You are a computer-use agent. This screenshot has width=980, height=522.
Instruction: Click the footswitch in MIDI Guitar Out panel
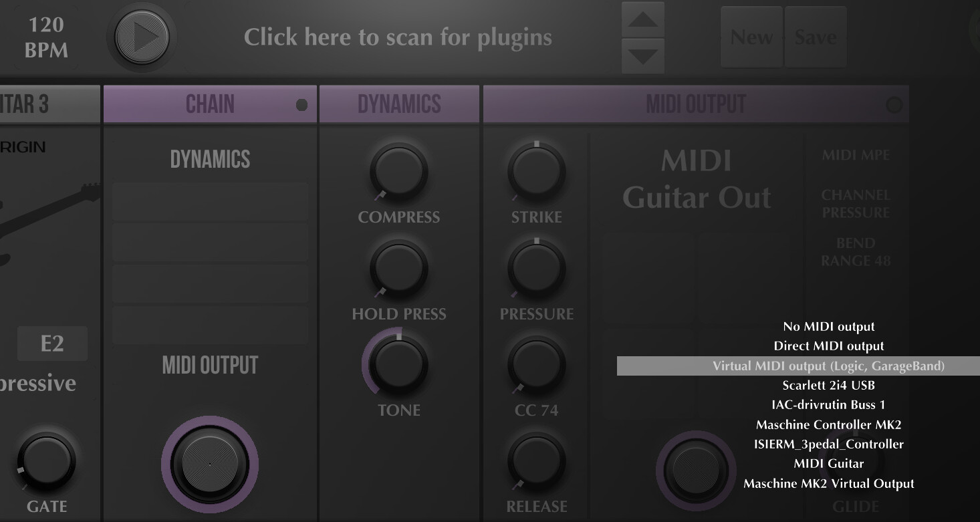tap(696, 469)
